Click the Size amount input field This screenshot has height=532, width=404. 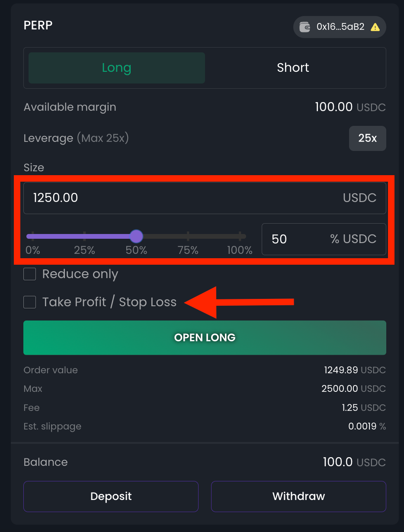point(186,198)
